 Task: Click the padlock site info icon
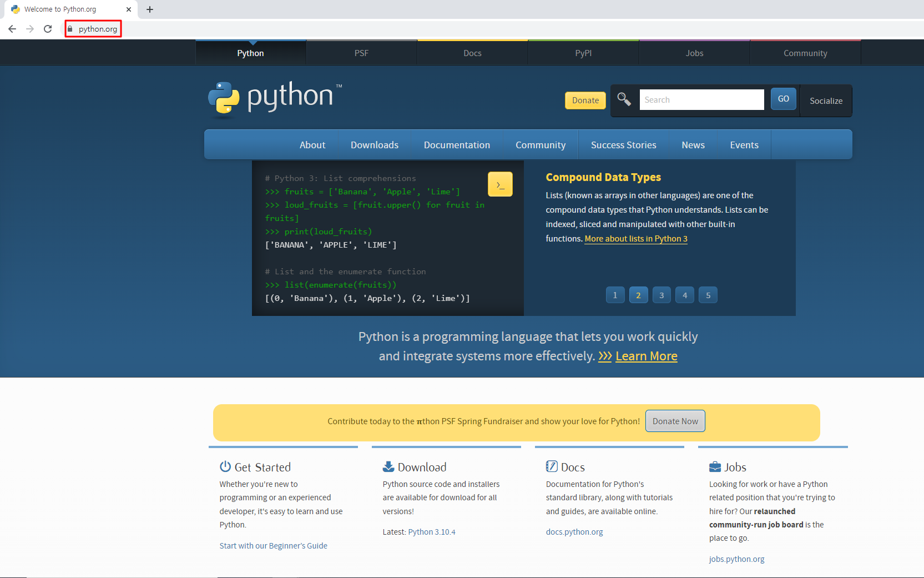point(70,29)
